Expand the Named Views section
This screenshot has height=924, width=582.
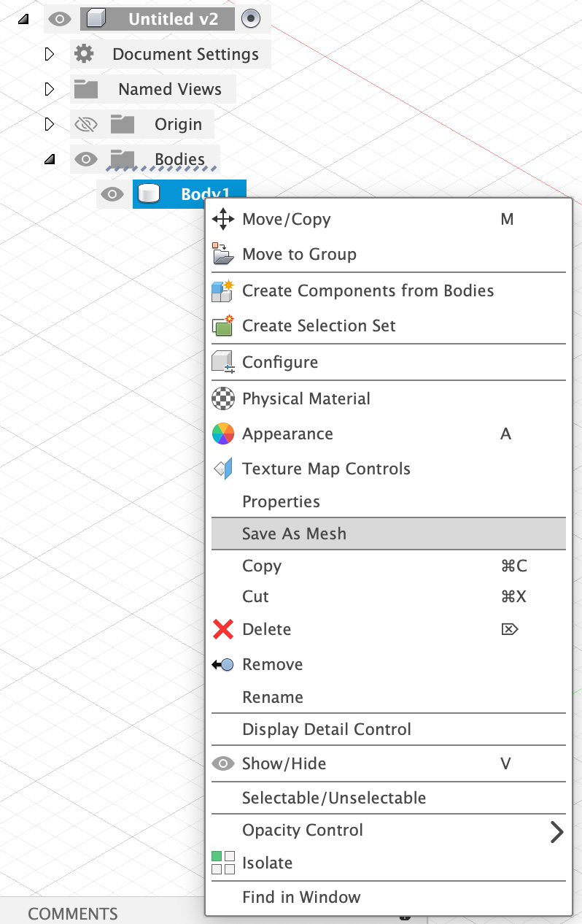click(x=50, y=88)
